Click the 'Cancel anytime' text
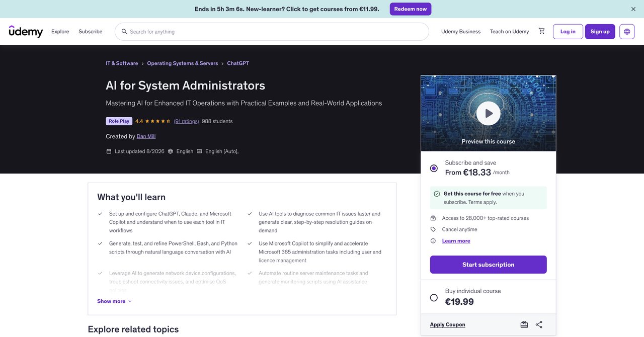The image size is (644, 337). pyautogui.click(x=460, y=229)
